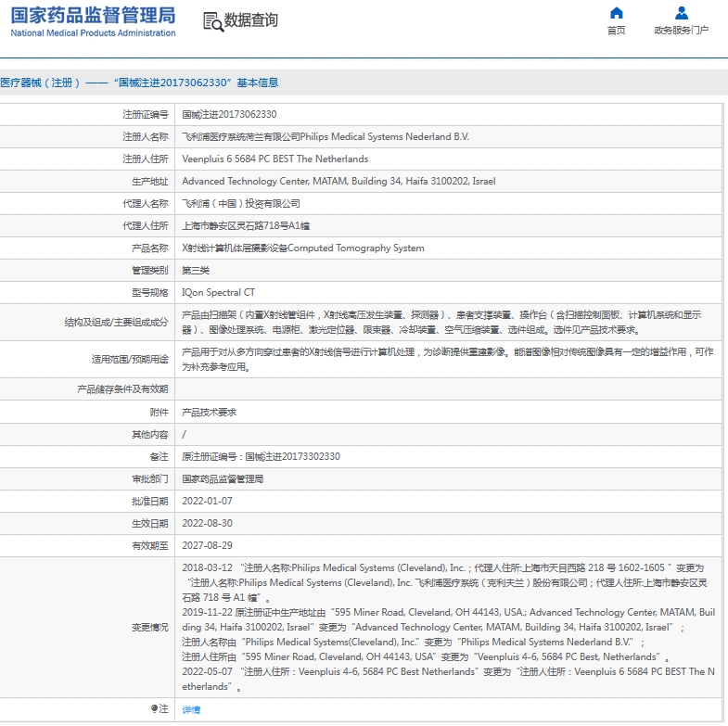Image resolution: width=728 pixels, height=726 pixels.
Task: Select approving department 国家药品监督管理局 value
Action: tap(223, 478)
